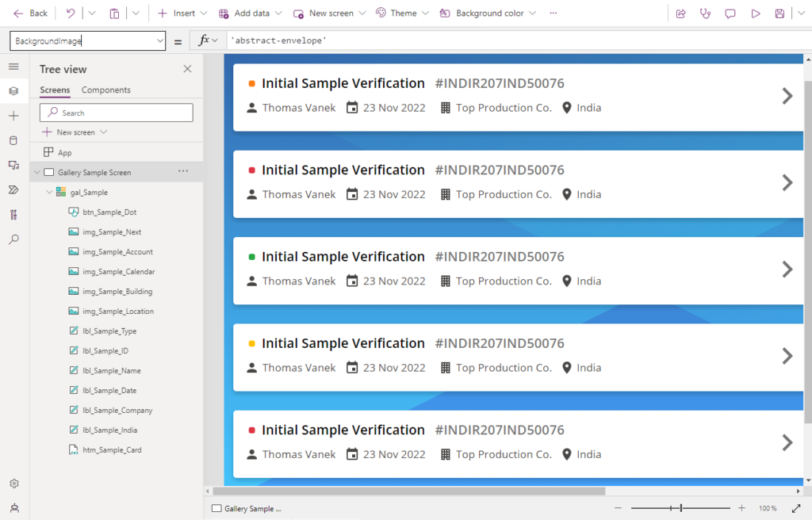812x520 pixels.
Task: Collapse the gal_Sample gallery node
Action: (x=49, y=192)
